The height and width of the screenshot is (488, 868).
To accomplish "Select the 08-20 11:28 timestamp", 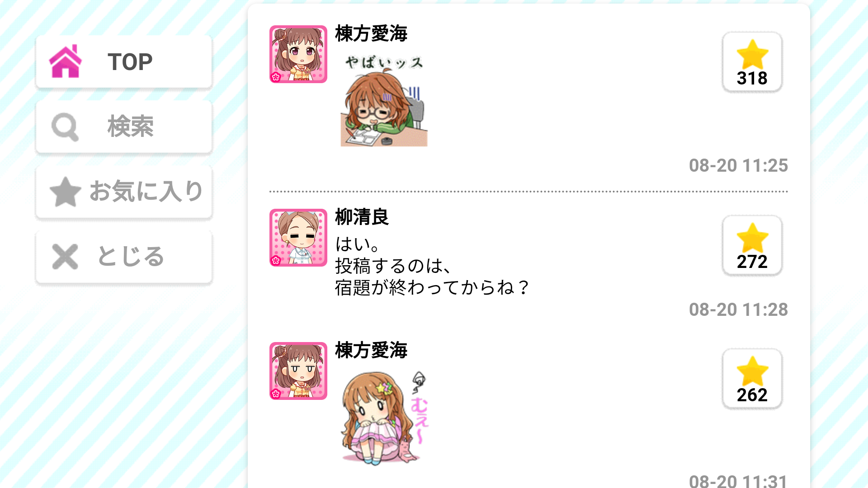I will (x=738, y=310).
